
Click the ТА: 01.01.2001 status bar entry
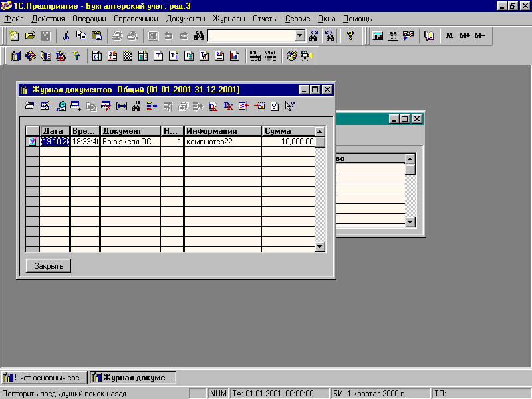[279, 394]
